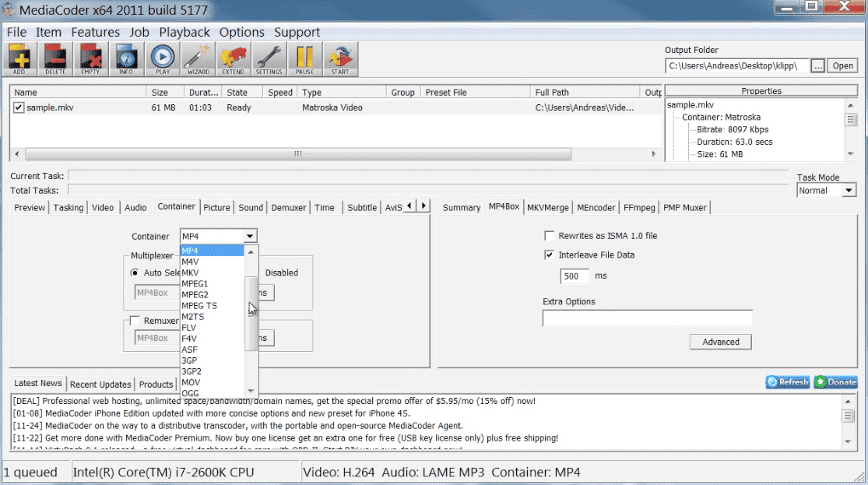
Task: Click the Advanced button
Action: (720, 342)
